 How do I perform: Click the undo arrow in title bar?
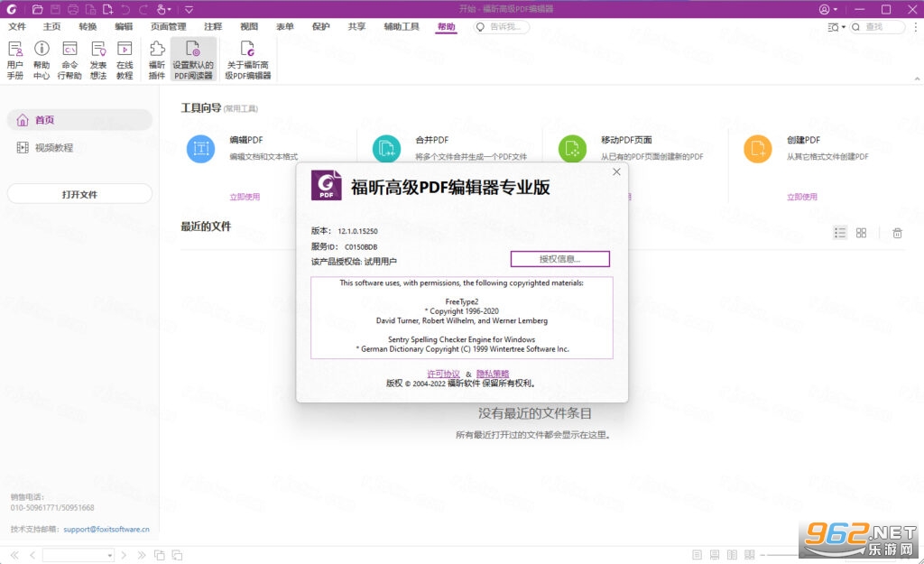point(125,9)
